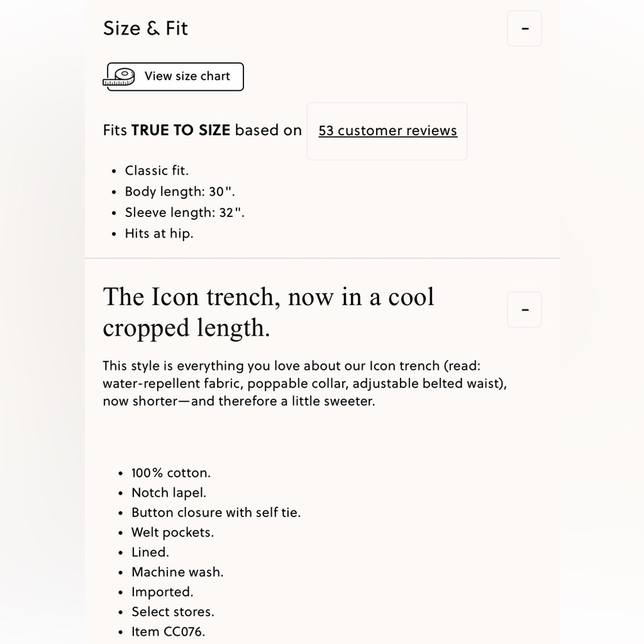
Task: Click the Welt pockets bullet item
Action: [173, 533]
